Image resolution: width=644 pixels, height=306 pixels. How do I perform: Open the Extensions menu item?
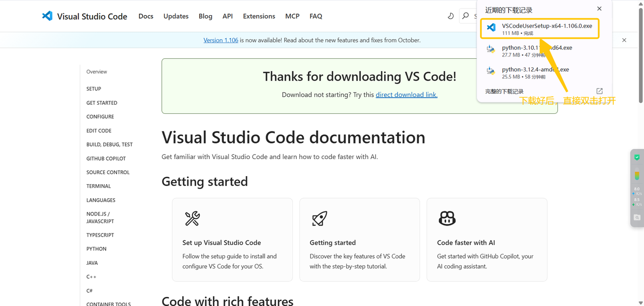[x=259, y=16]
